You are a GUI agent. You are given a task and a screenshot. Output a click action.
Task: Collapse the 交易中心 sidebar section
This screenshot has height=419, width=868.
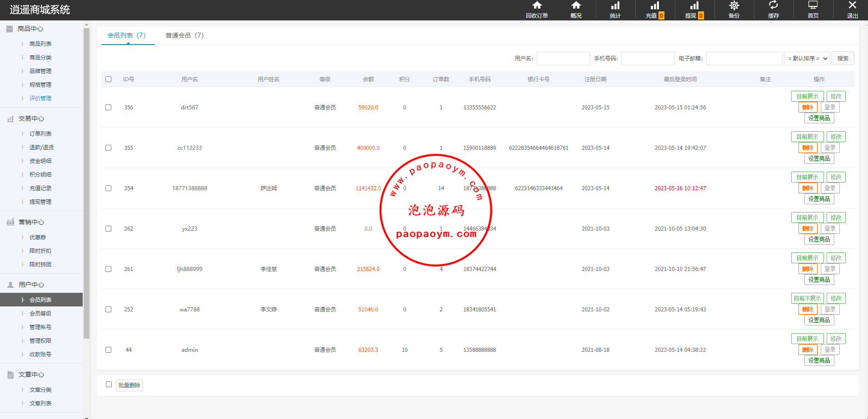31,118
